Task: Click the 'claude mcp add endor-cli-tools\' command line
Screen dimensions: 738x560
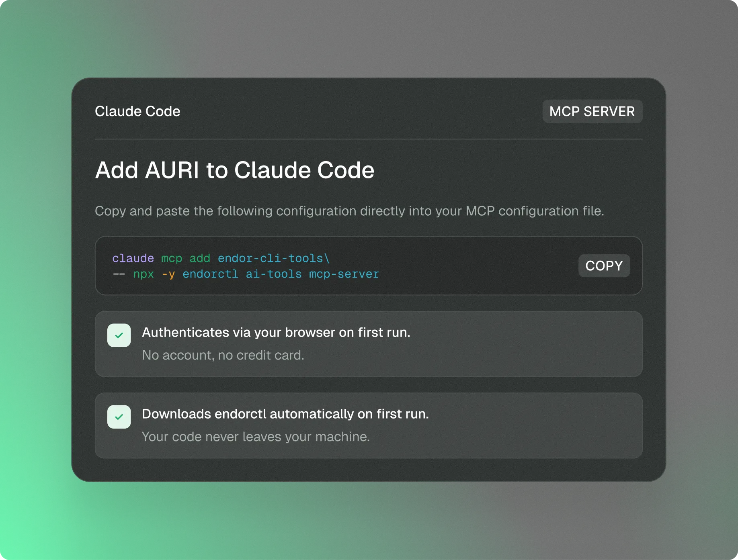Action: coord(221,258)
